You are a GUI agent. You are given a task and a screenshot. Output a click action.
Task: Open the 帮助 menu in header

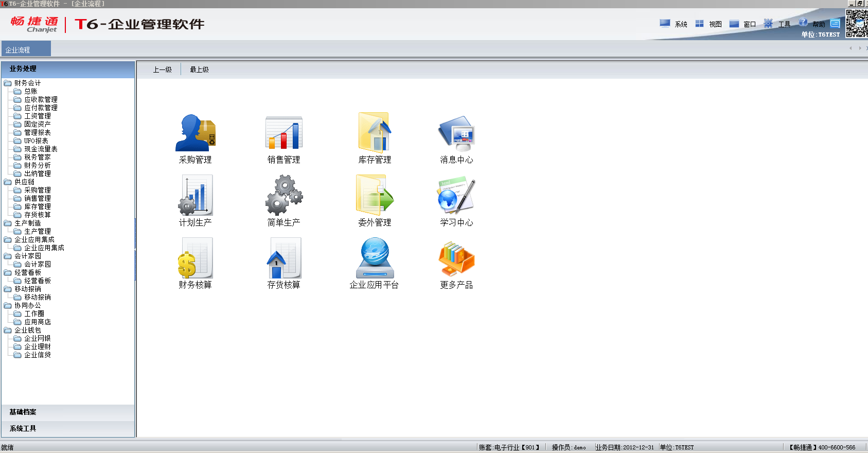pyautogui.click(x=812, y=24)
